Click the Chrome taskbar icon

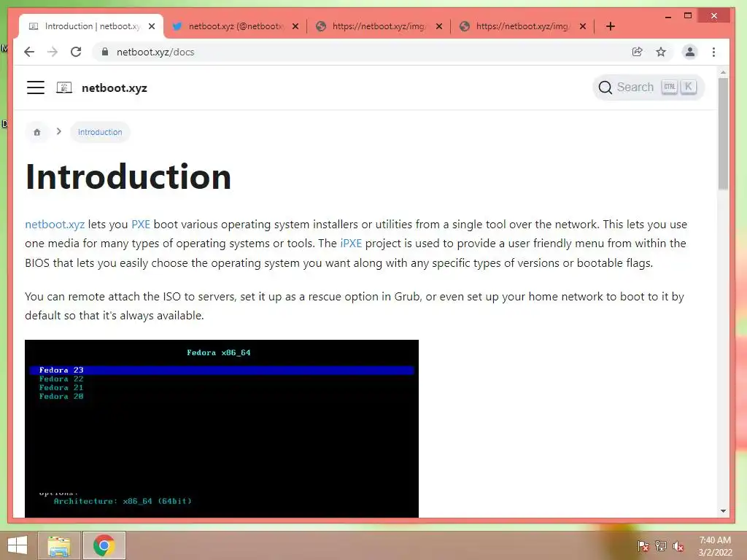(x=104, y=545)
